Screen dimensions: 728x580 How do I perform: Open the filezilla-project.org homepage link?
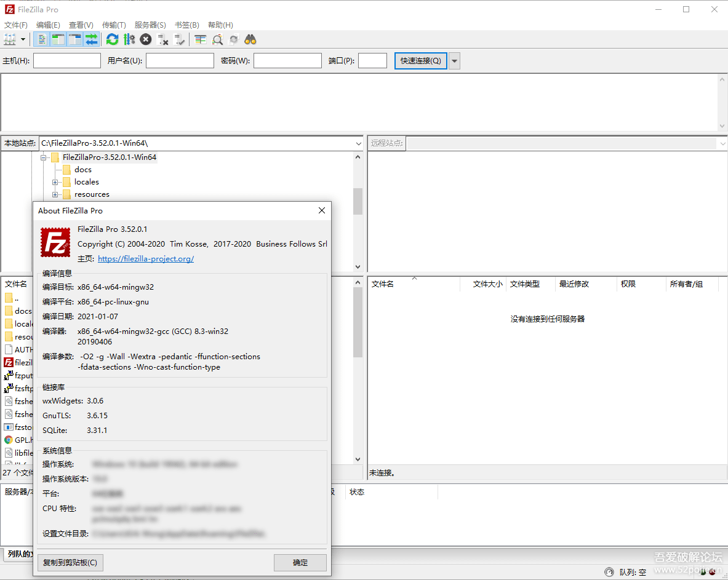click(x=146, y=259)
